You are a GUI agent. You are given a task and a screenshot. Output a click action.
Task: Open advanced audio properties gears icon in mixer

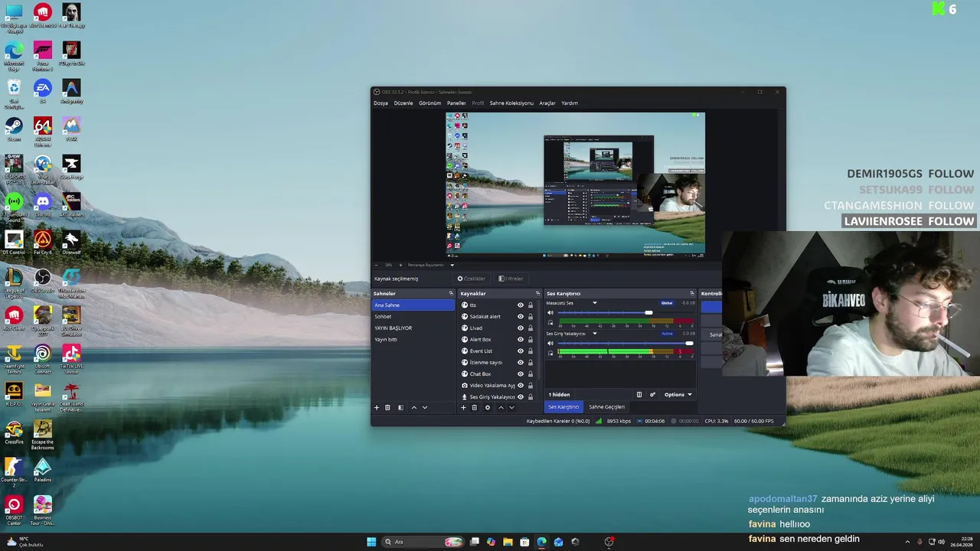[652, 394]
